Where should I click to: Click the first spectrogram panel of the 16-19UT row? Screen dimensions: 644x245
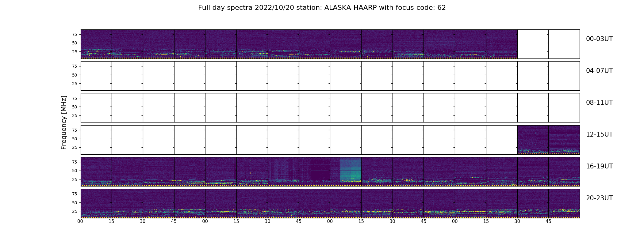pyautogui.click(x=96, y=171)
